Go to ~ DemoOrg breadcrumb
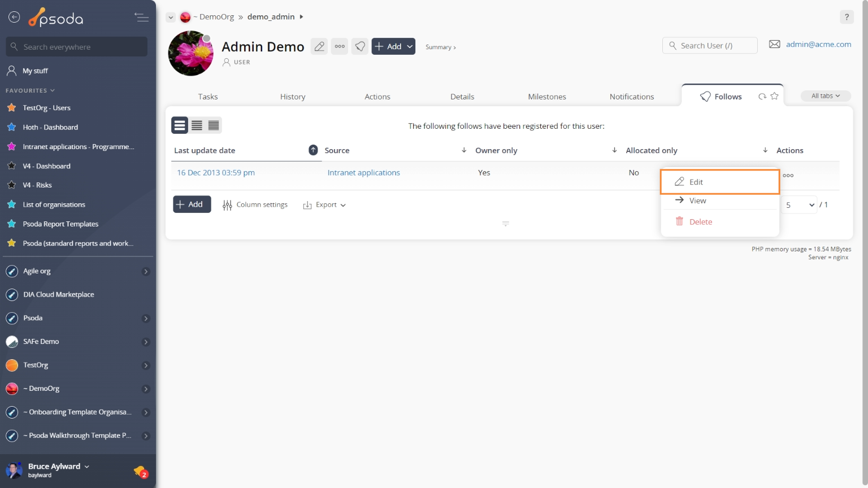The image size is (868, 488). (x=214, y=17)
